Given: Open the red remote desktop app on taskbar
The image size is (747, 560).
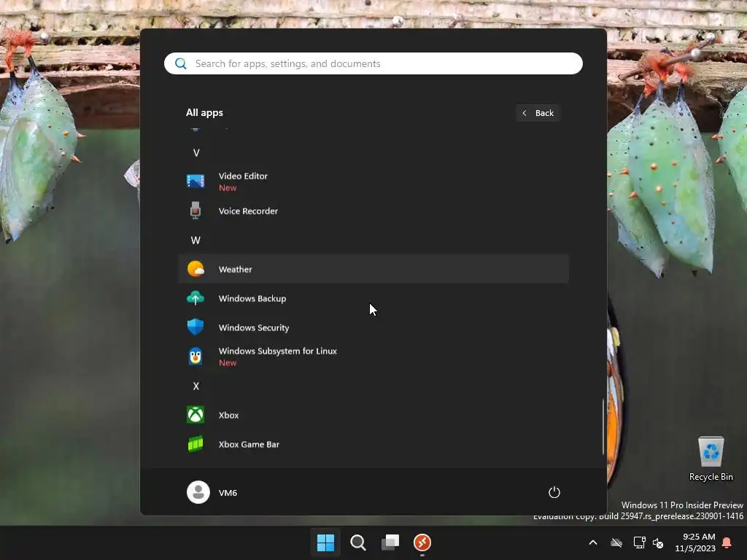Looking at the screenshot, I should [x=422, y=542].
